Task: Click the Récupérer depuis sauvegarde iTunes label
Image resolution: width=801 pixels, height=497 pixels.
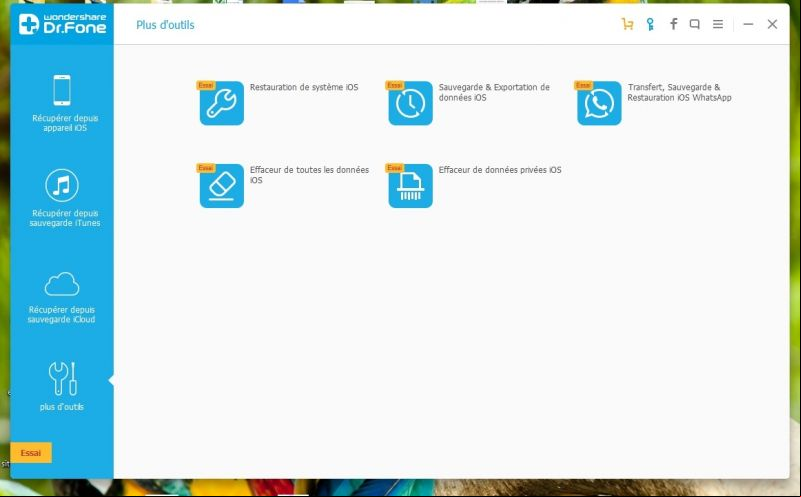Action: point(65,218)
